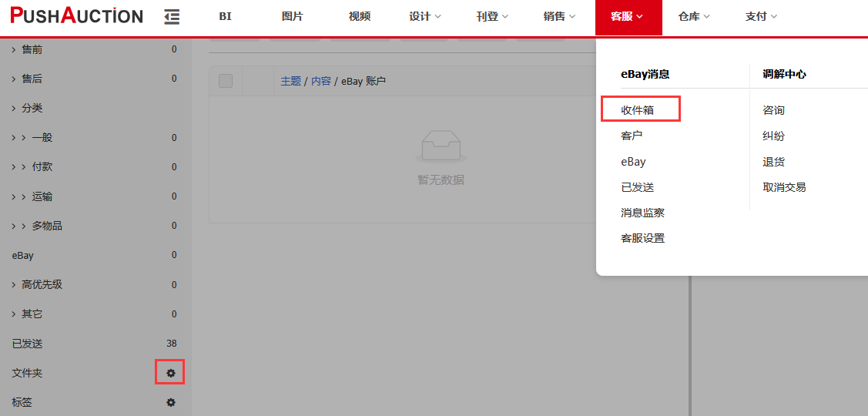
Task: Open the 仓库 dropdown in top navigation
Action: (x=694, y=17)
